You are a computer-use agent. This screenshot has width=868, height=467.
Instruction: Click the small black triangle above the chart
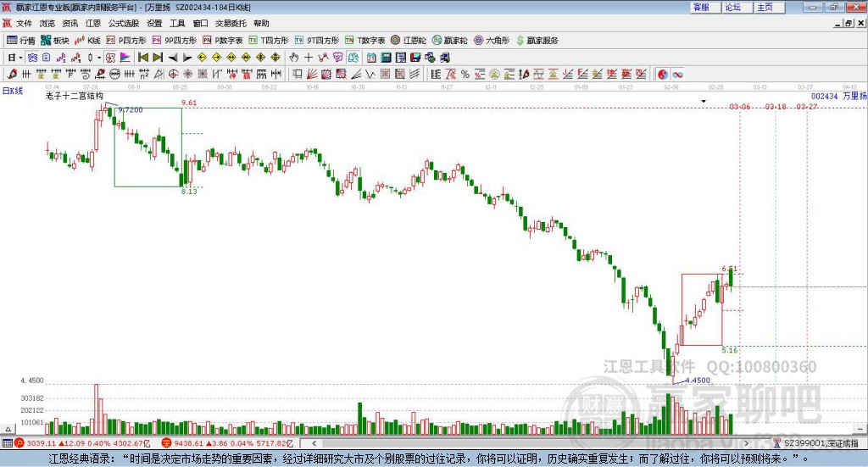[704, 101]
